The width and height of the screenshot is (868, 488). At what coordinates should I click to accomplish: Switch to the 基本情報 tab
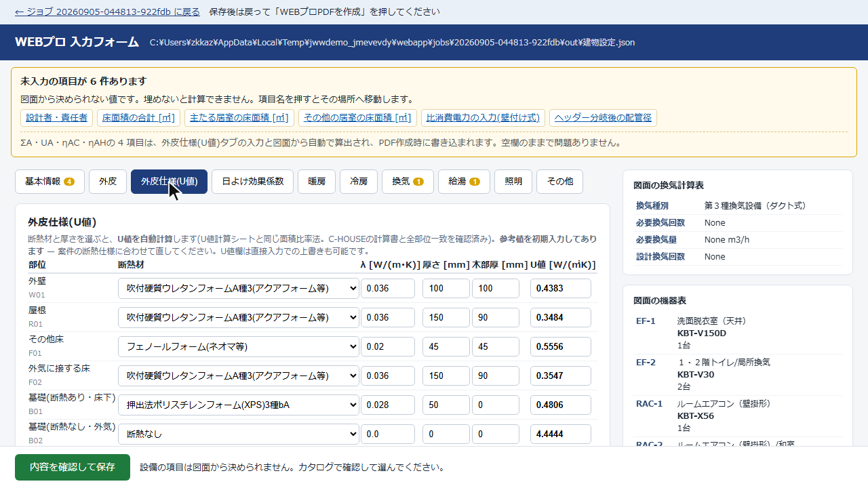(50, 182)
